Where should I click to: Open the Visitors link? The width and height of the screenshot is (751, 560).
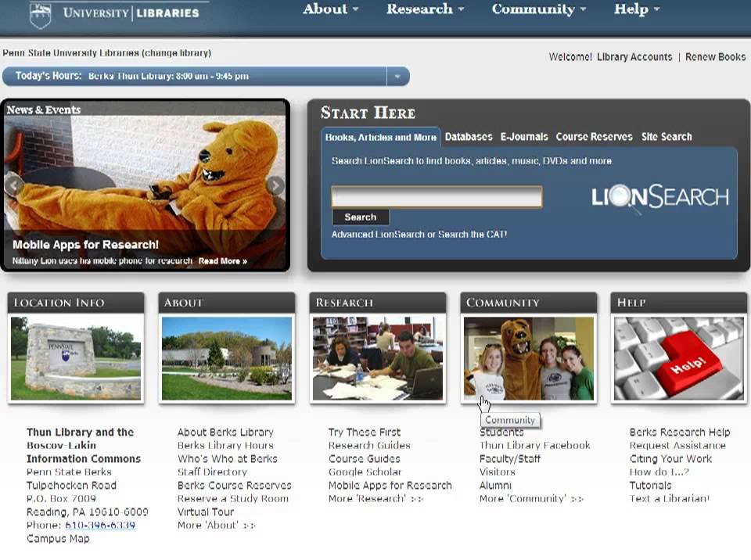498,472
